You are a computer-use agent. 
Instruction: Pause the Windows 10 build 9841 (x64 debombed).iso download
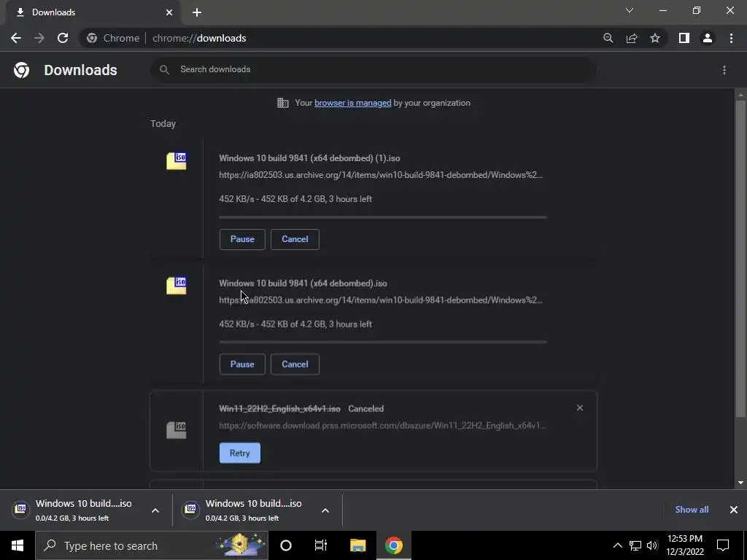pyautogui.click(x=242, y=365)
